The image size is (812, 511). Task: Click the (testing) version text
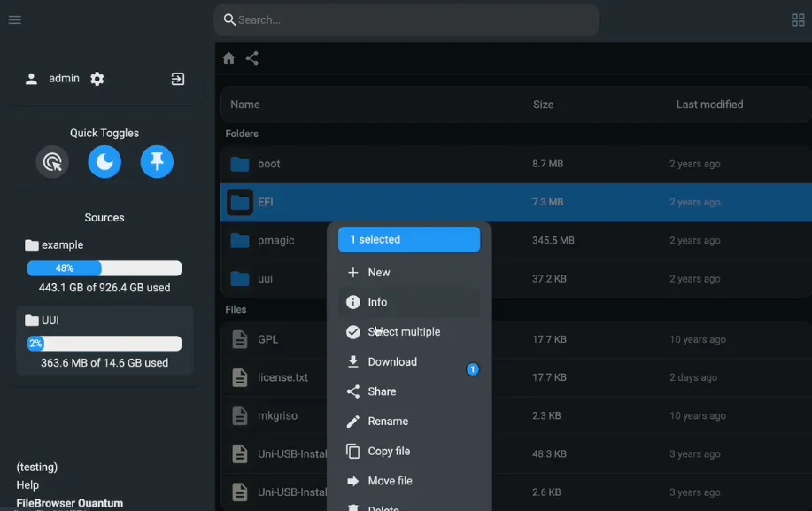[37, 467]
